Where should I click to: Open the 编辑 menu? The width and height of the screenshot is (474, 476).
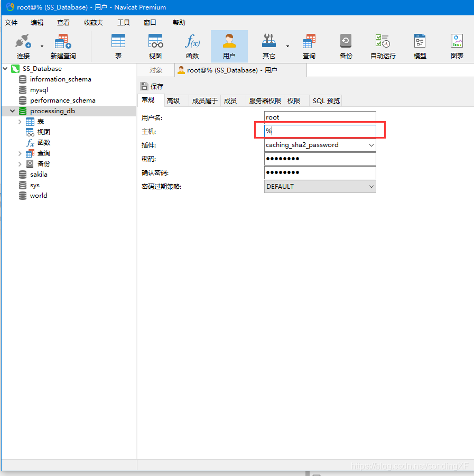pyautogui.click(x=37, y=22)
